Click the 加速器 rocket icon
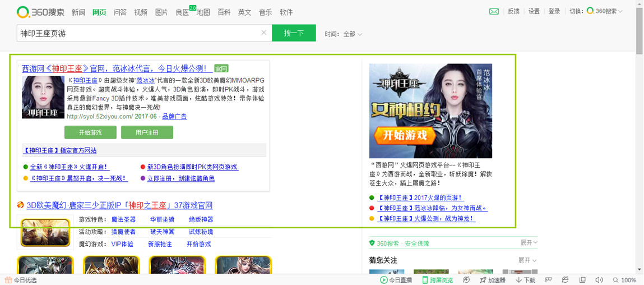The height and width of the screenshot is (285, 644). 483,280
